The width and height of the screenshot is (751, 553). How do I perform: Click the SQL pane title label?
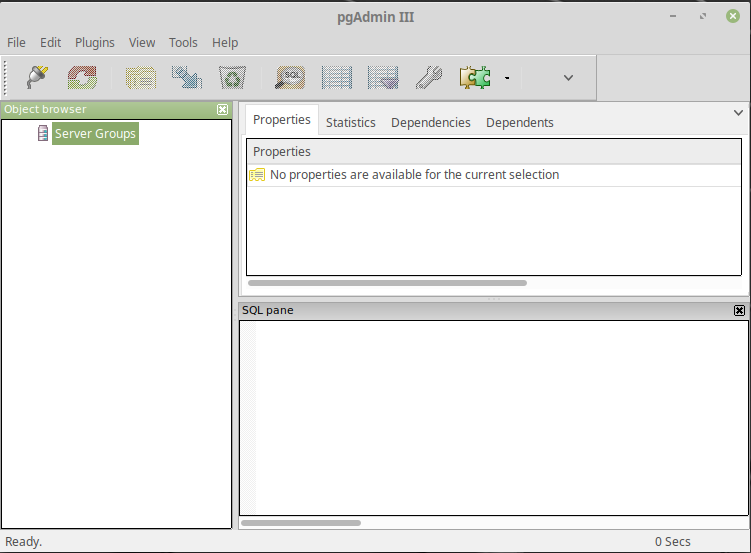click(x=267, y=310)
